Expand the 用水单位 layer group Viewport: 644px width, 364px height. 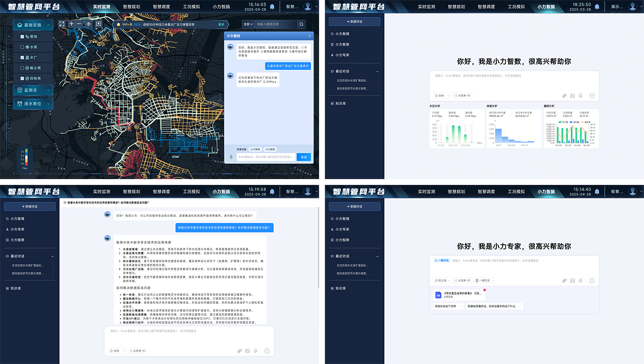tap(34, 104)
